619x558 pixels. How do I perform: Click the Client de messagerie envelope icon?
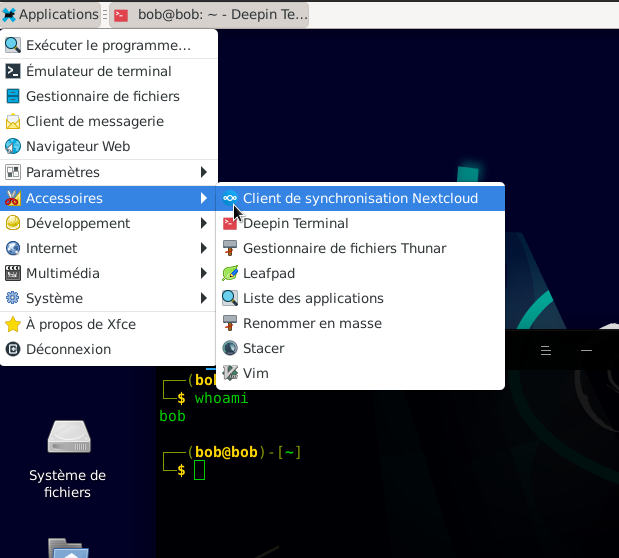13,121
